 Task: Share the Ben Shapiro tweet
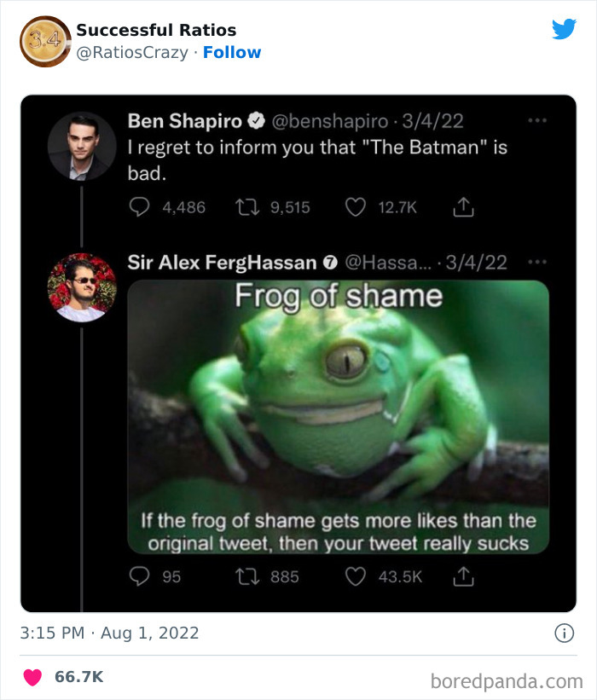(461, 207)
